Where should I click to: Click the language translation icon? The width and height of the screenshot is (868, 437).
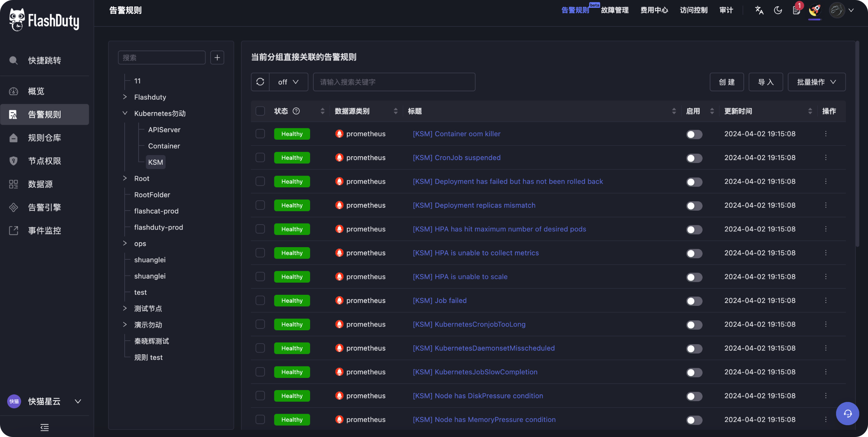point(759,10)
